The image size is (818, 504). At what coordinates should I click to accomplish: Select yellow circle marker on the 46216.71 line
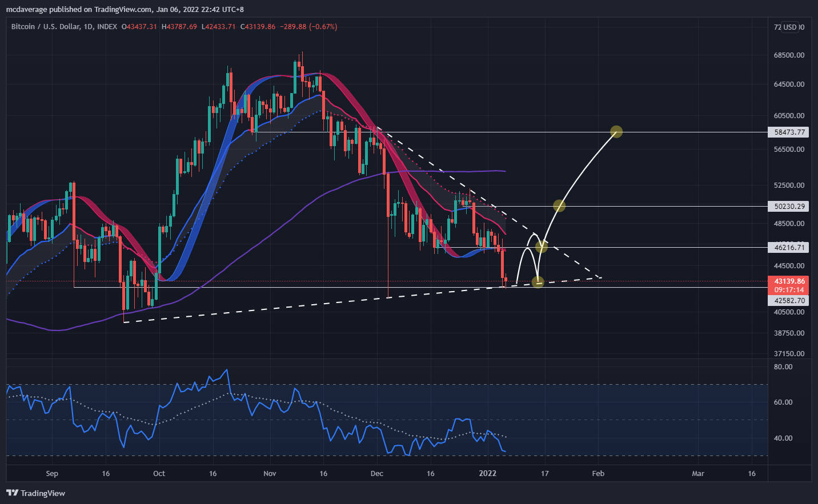pos(542,247)
